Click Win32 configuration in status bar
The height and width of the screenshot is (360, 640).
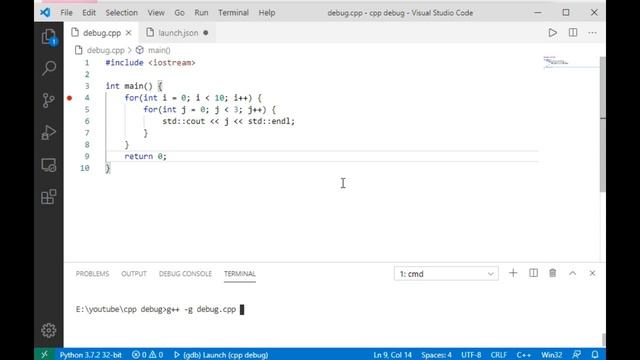tap(551, 355)
